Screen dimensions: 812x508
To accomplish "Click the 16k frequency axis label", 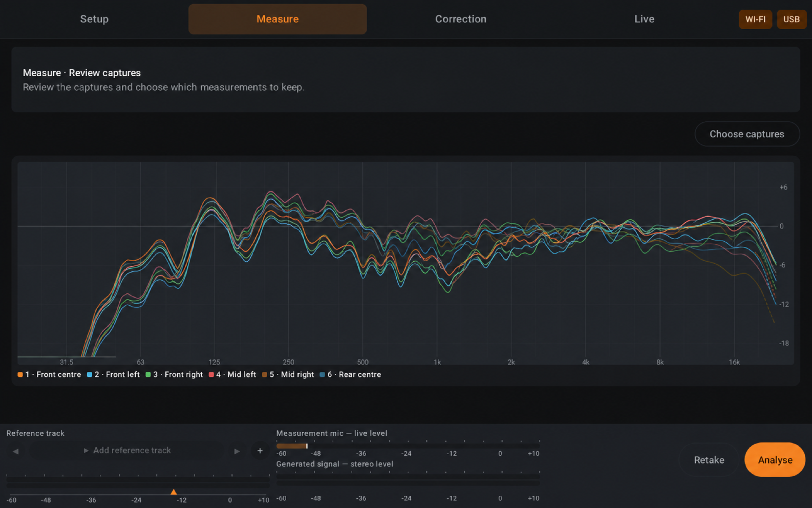I will pos(734,362).
